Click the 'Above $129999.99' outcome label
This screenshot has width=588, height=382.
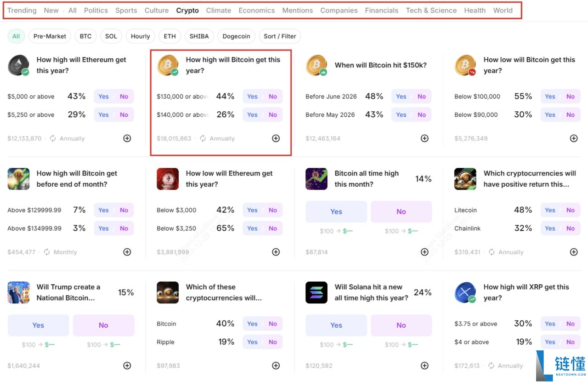34,210
